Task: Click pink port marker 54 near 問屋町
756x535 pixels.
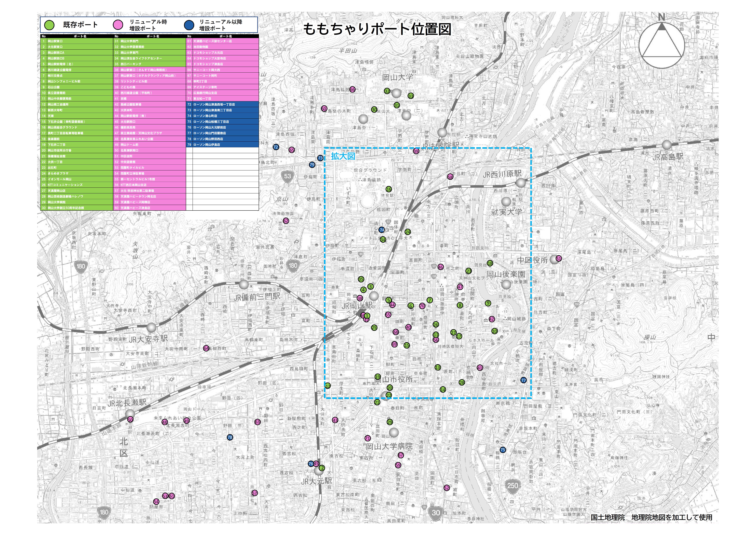Action: pos(156,502)
